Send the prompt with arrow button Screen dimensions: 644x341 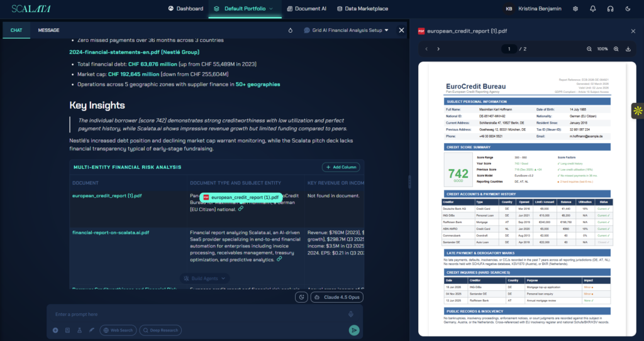coord(353,330)
